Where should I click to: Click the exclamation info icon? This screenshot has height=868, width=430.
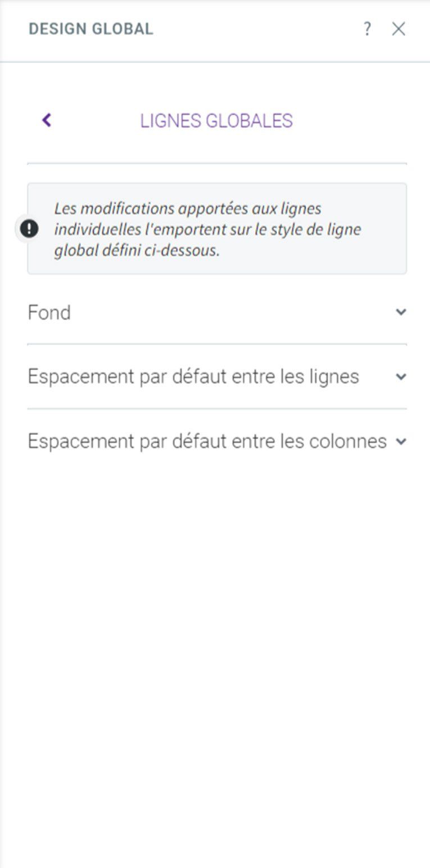pos(29,228)
